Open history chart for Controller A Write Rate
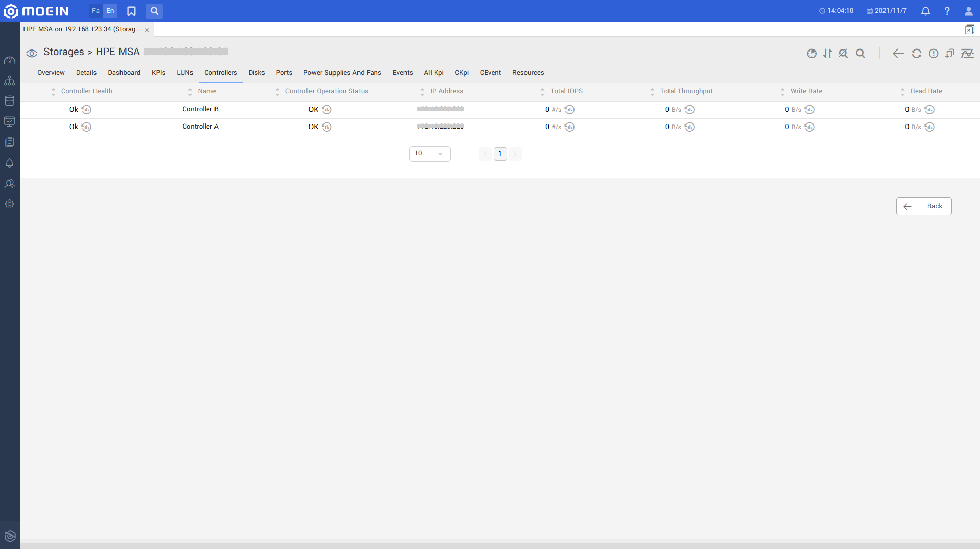The height and width of the screenshot is (549, 980). (x=809, y=127)
